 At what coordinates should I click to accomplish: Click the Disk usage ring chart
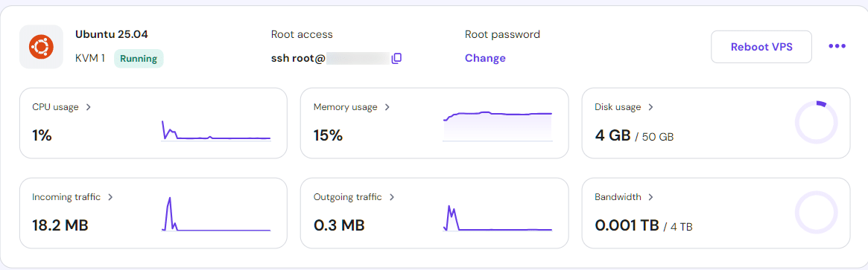pos(816,123)
